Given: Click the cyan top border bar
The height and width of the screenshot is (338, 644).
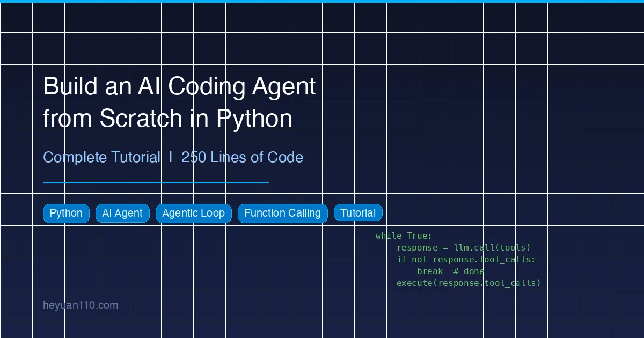Looking at the screenshot, I should [x=322, y=2].
